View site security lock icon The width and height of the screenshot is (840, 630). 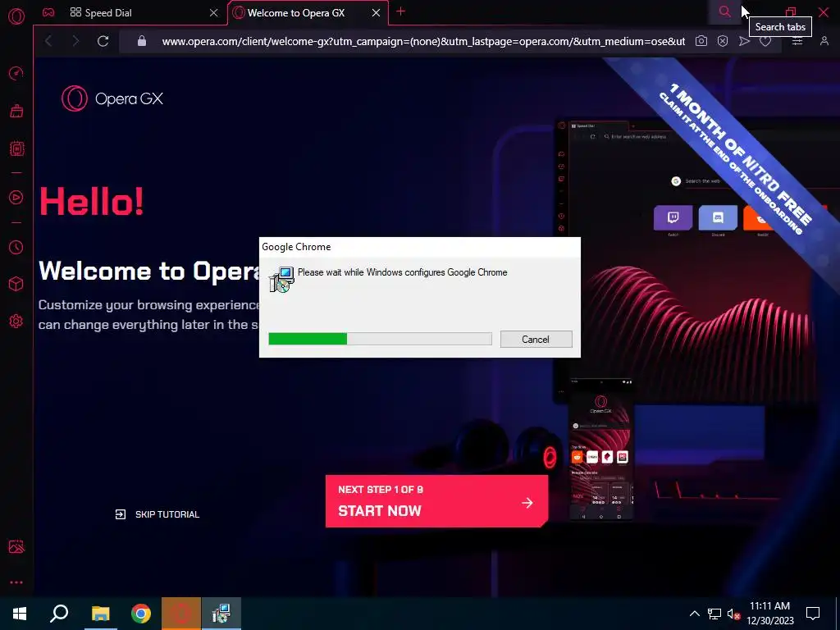point(141,41)
